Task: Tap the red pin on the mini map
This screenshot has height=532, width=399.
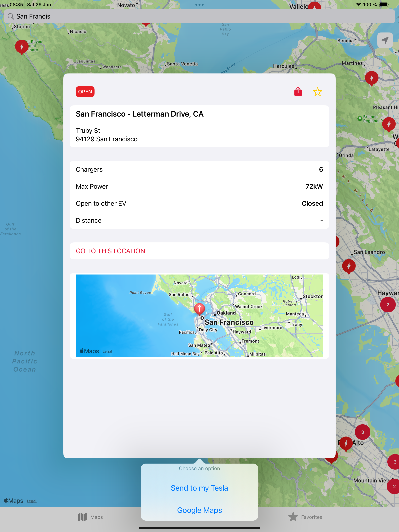Action: point(199,309)
